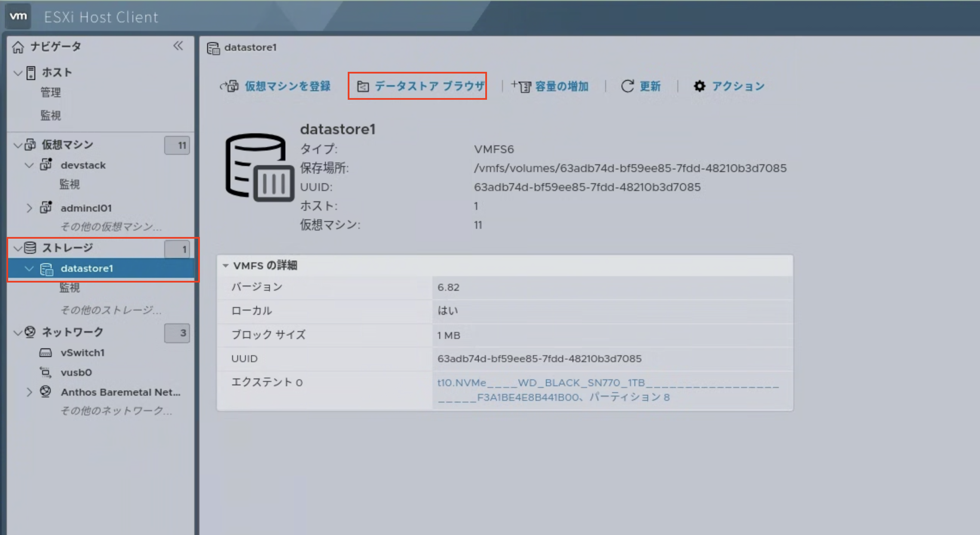Click the VMware logo icon

18,16
